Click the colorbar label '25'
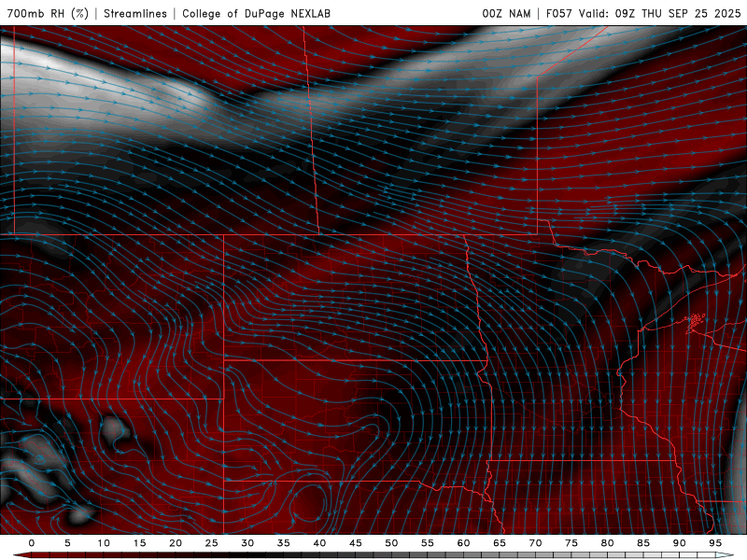This screenshot has height=560, width=747. (x=212, y=543)
